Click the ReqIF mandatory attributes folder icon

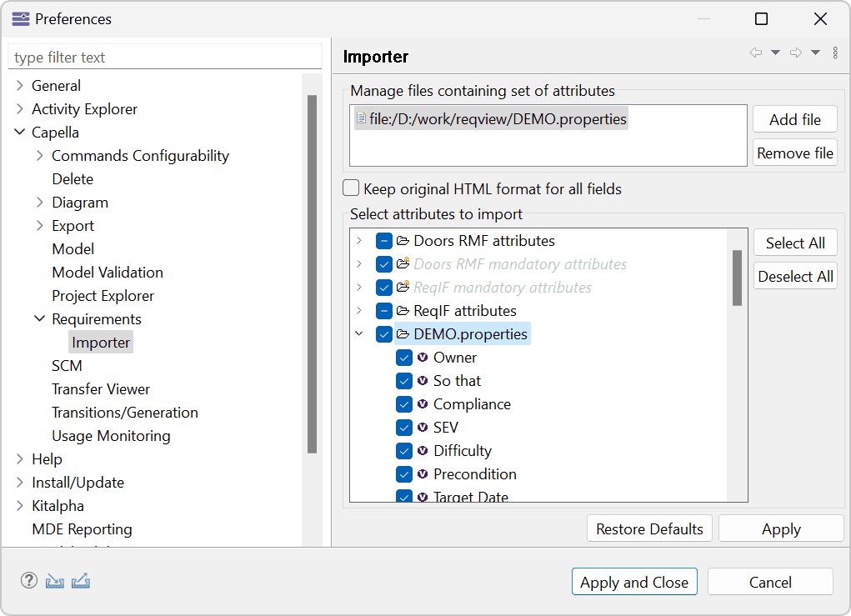click(403, 287)
